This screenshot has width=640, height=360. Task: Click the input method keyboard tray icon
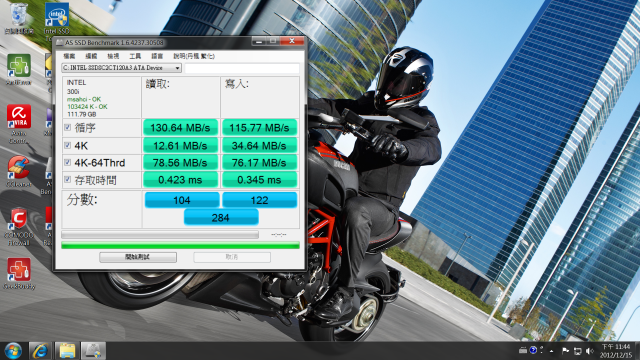[x=523, y=350]
